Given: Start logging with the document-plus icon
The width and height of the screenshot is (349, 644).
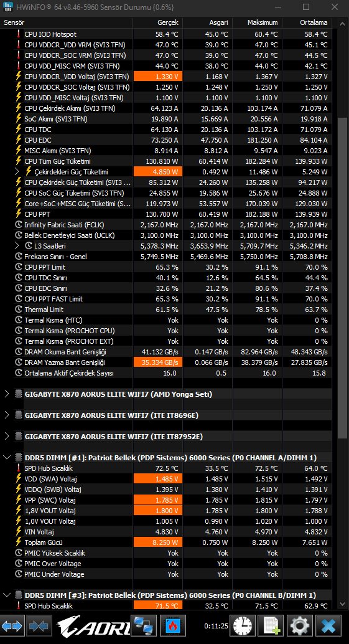Looking at the screenshot, I should pos(271,626).
